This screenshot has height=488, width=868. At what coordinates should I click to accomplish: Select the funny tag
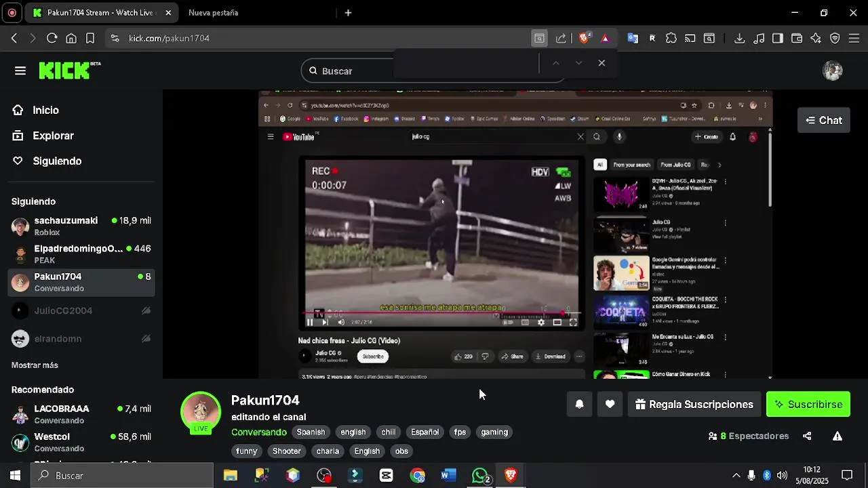247,451
